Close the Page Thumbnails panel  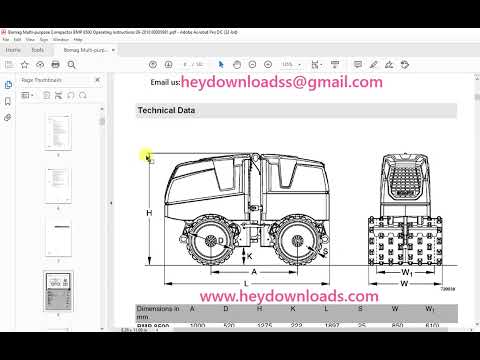97,80
